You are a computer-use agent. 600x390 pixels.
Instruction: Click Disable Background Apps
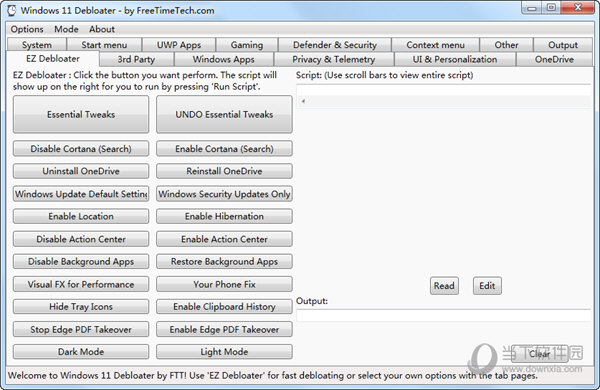tap(81, 261)
